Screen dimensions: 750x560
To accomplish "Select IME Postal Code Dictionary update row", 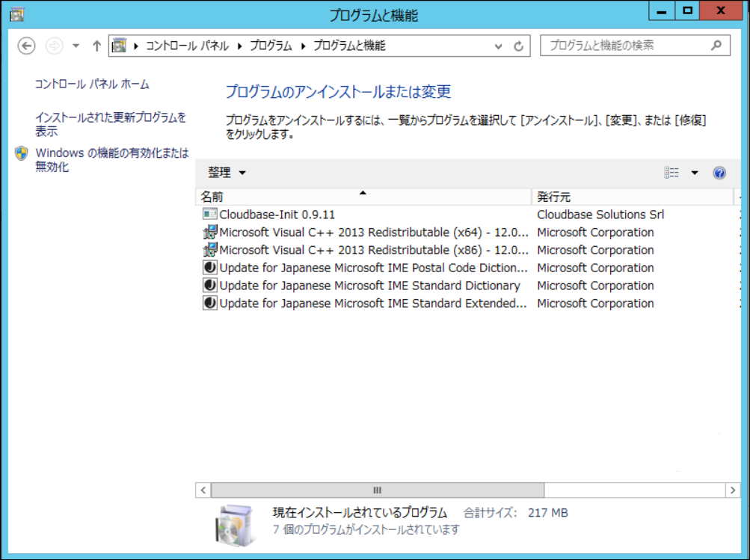I will pyautogui.click(x=468, y=268).
